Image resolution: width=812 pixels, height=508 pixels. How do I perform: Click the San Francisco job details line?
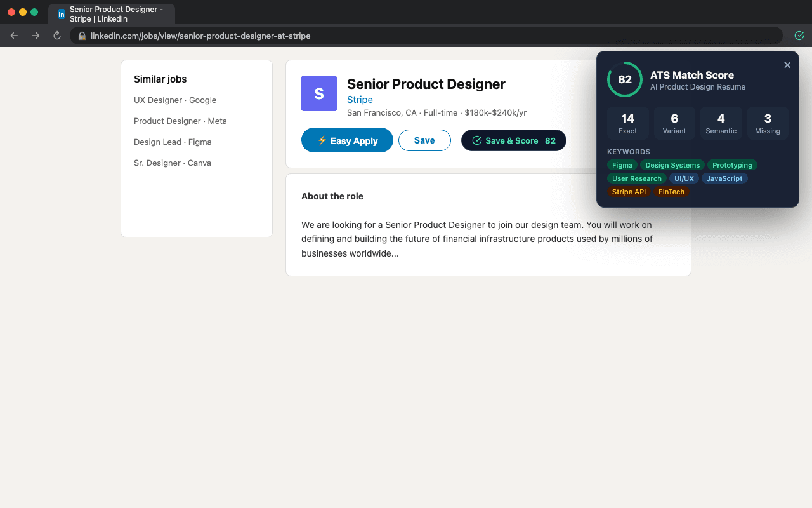(436, 113)
